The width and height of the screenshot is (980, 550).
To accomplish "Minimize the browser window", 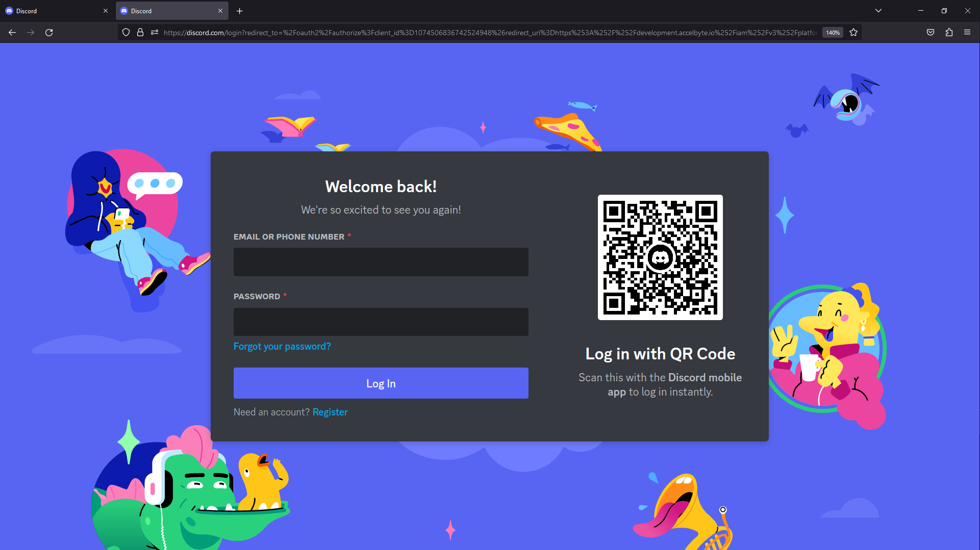I will pyautogui.click(x=921, y=11).
